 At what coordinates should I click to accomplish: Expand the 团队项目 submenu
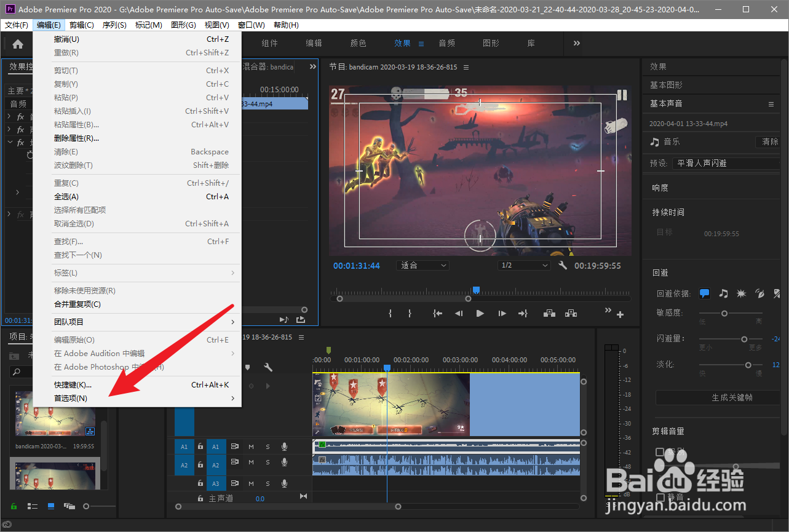pos(137,322)
